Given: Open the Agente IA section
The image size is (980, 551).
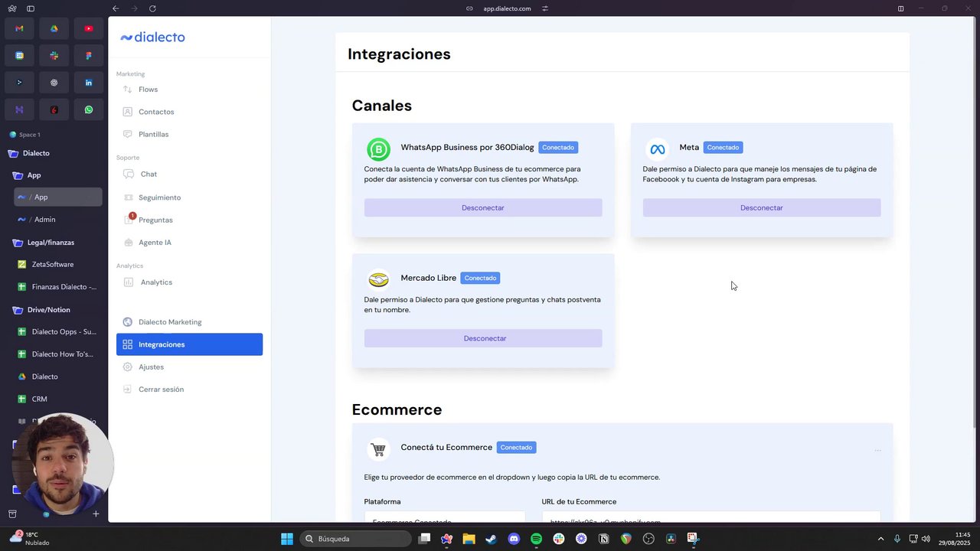Looking at the screenshot, I should pos(189,243).
